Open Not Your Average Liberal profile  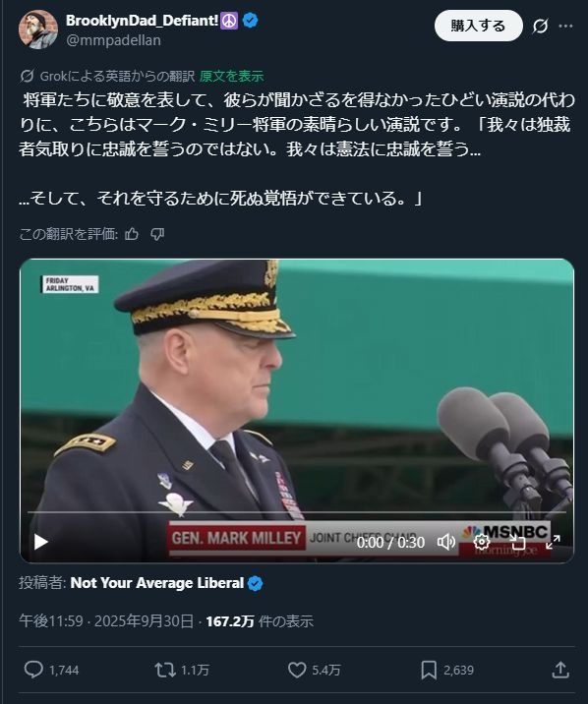(157, 583)
